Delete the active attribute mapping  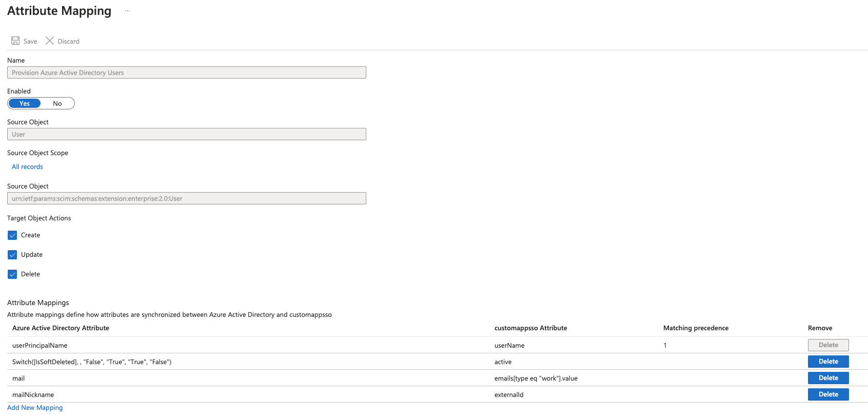click(828, 362)
